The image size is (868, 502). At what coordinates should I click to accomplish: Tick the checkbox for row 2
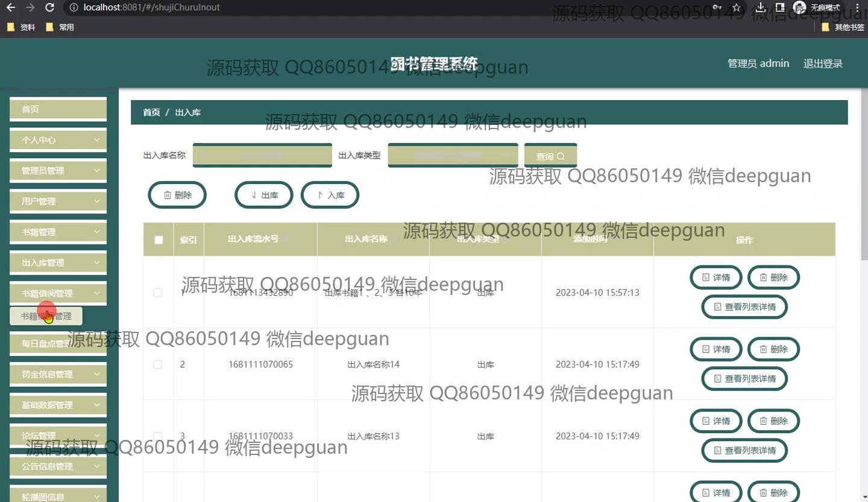point(157,364)
